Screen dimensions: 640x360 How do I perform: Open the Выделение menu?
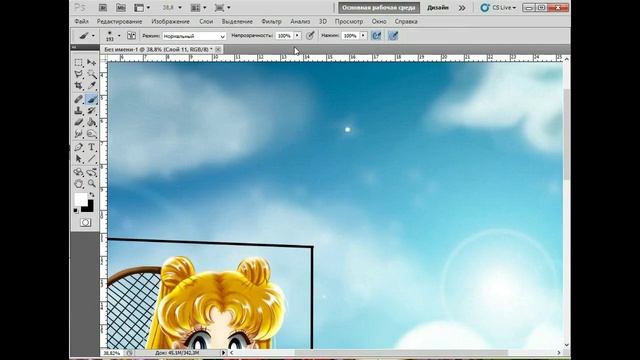[237, 21]
